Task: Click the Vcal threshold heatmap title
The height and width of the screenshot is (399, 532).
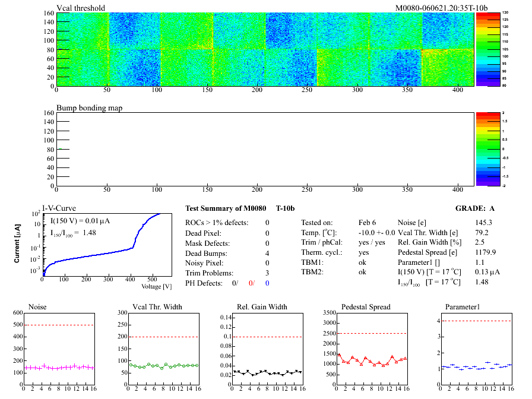Action: [81, 8]
